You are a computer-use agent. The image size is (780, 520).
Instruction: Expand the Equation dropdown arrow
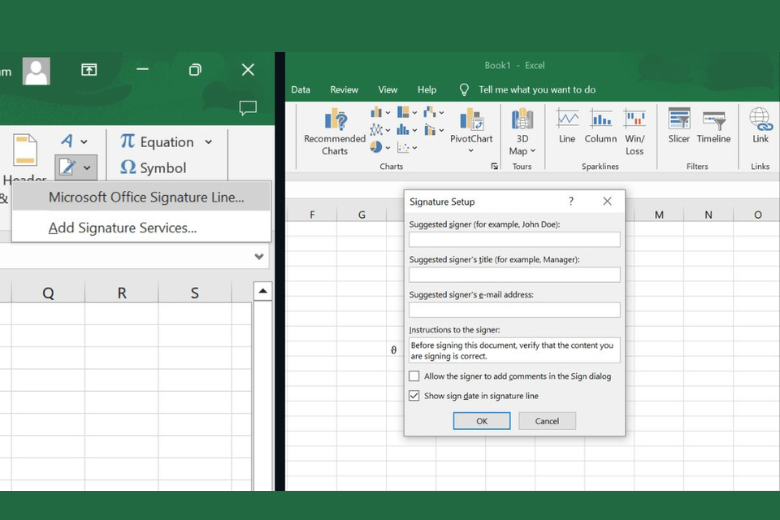point(208,142)
